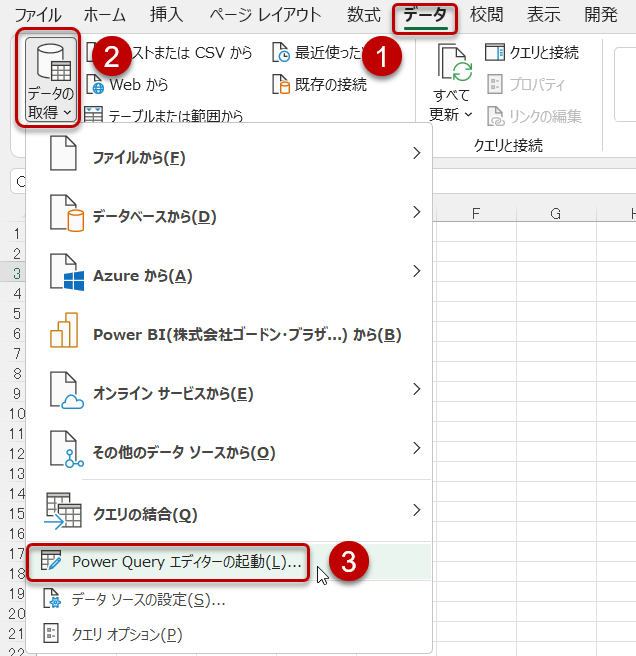Click the Power Query エディター pencil icon
This screenshot has height=656, width=636.
[x=51, y=561]
